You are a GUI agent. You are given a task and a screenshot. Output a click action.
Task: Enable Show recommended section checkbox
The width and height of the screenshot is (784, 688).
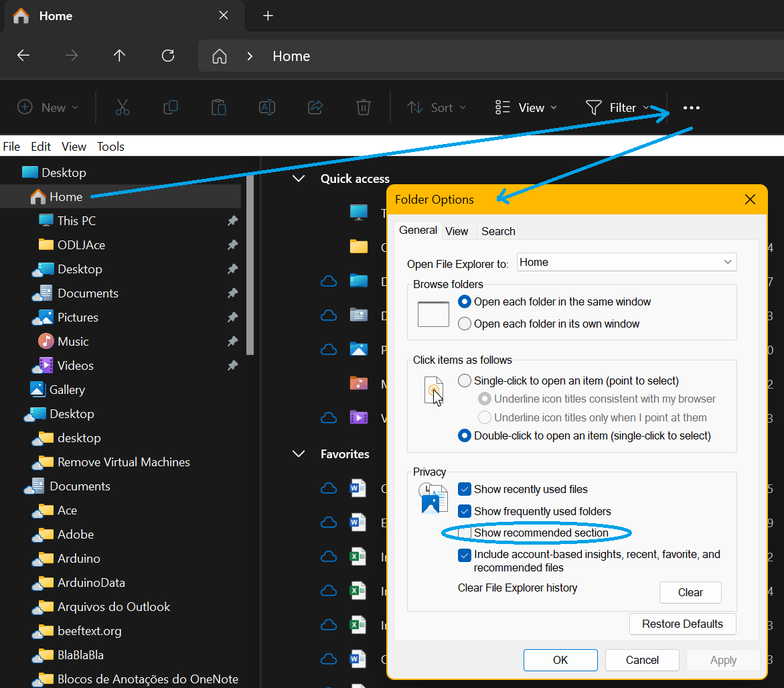(x=465, y=533)
